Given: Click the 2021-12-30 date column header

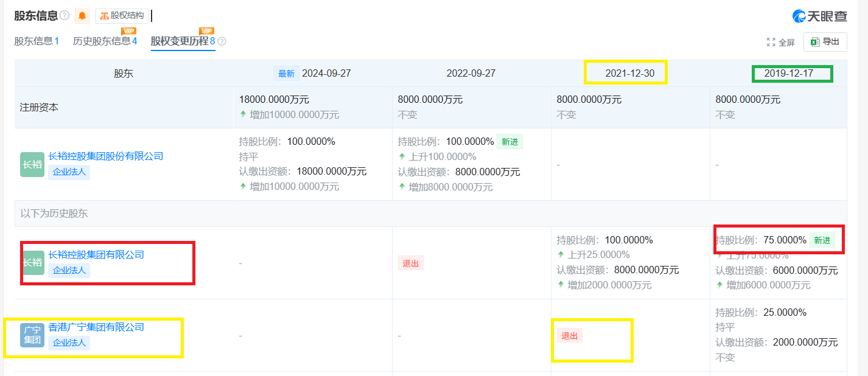Looking at the screenshot, I should [629, 74].
